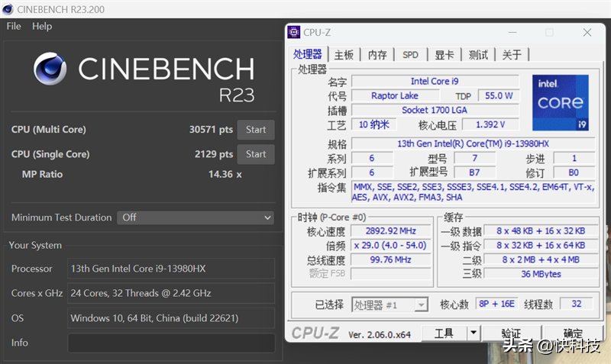Start the CPU Multi Core test
Image resolution: width=611 pixels, height=364 pixels.
click(x=256, y=130)
